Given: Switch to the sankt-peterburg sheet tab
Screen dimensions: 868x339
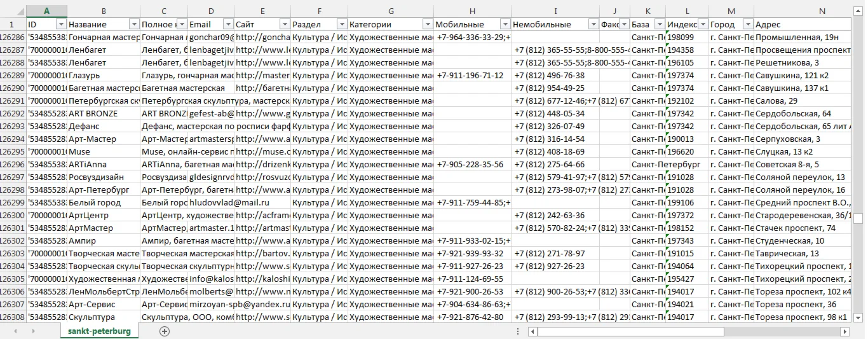Looking at the screenshot, I should (x=100, y=331).
